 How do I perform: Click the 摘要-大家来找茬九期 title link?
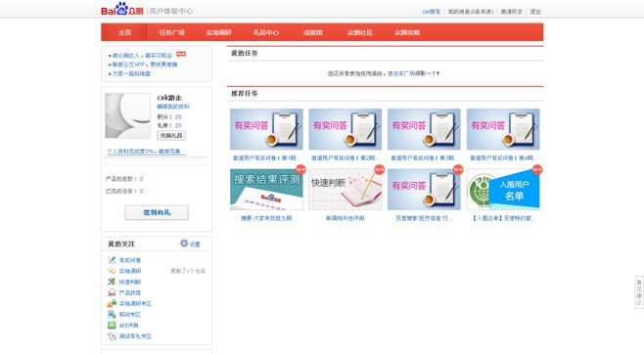[266, 218]
